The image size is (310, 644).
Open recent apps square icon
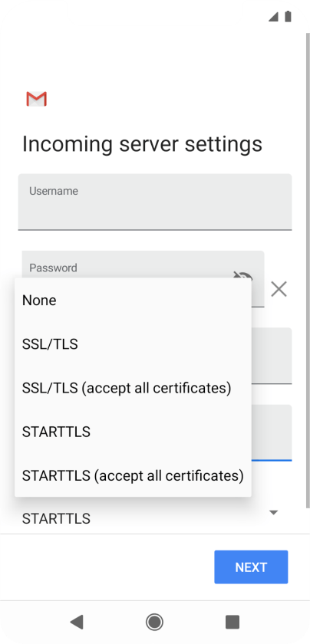point(232,622)
